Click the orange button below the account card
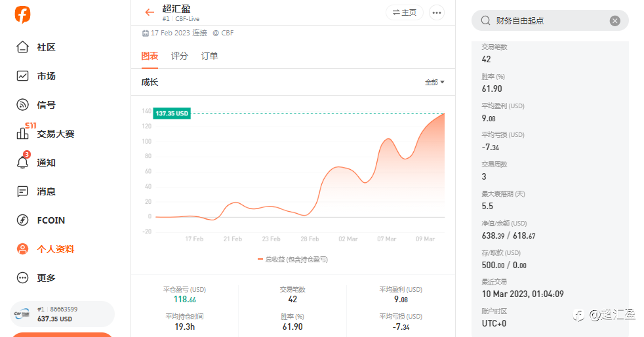 point(62,334)
